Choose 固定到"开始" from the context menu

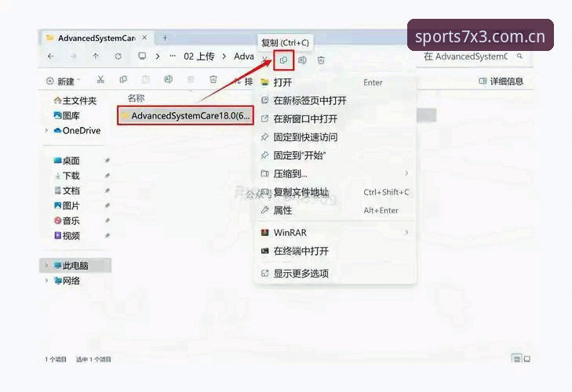pyautogui.click(x=336, y=155)
